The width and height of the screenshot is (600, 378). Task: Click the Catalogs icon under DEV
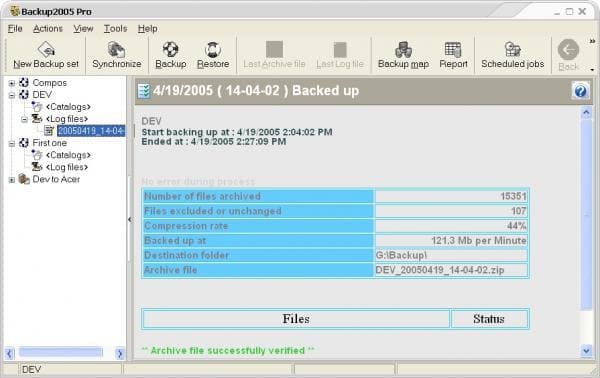(37, 106)
